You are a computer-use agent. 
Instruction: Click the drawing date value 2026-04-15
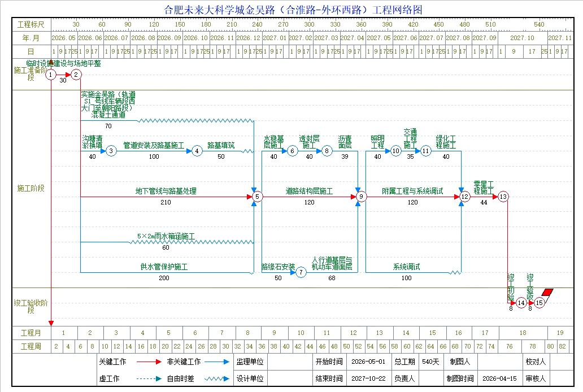click(500, 378)
